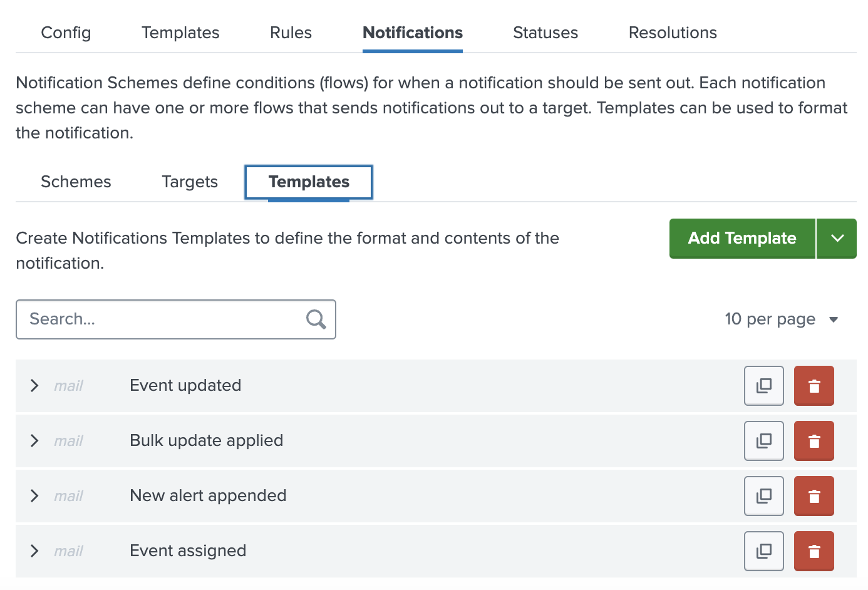
Task: Expand the Event updated template row
Action: click(34, 386)
